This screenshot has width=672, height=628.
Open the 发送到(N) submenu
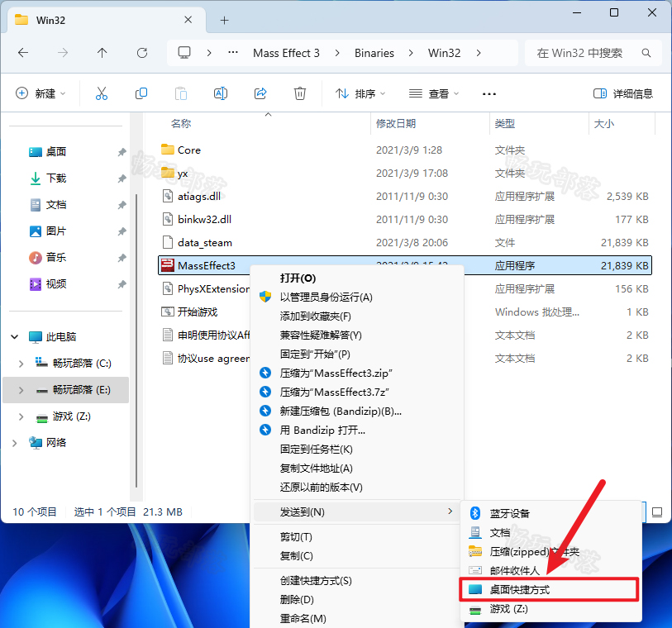pos(356,511)
